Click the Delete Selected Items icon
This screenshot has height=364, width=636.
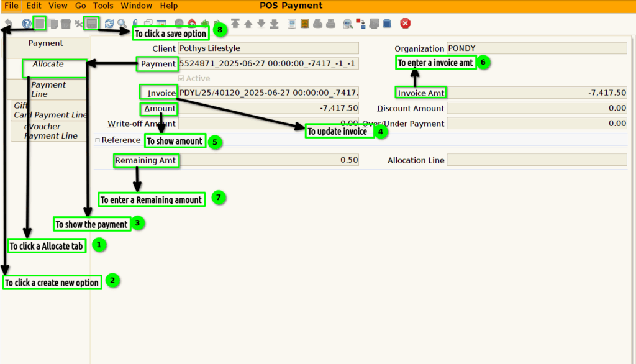(x=78, y=24)
